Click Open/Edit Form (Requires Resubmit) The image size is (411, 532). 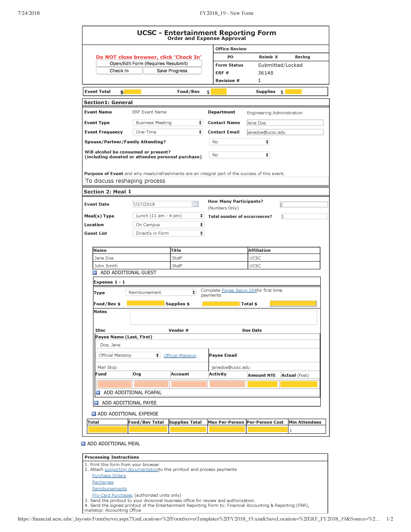pos(149,63)
